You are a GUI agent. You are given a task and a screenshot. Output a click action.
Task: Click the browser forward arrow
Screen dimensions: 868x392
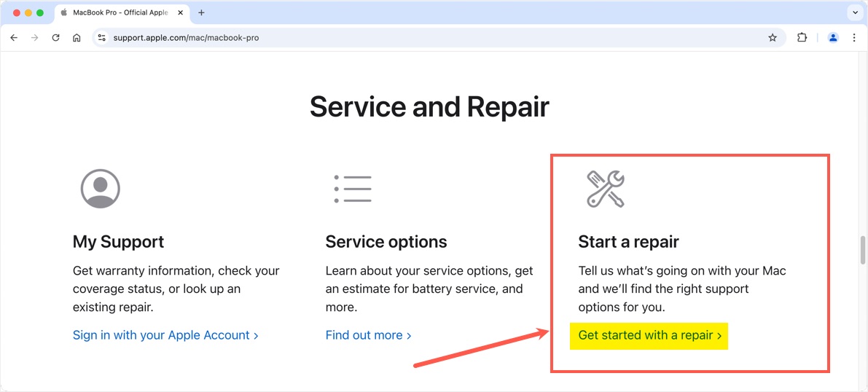tap(34, 38)
